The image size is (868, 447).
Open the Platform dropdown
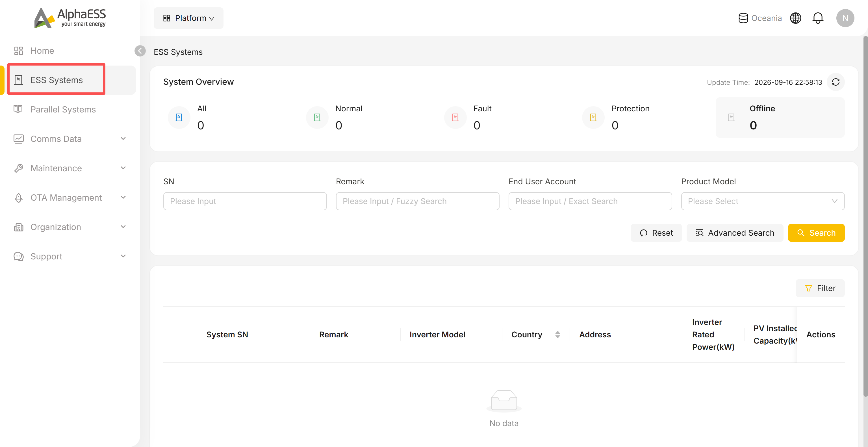188,18
